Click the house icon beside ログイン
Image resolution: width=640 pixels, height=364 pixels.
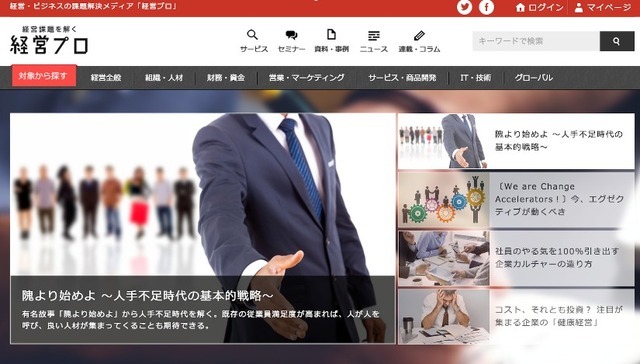click(520, 8)
